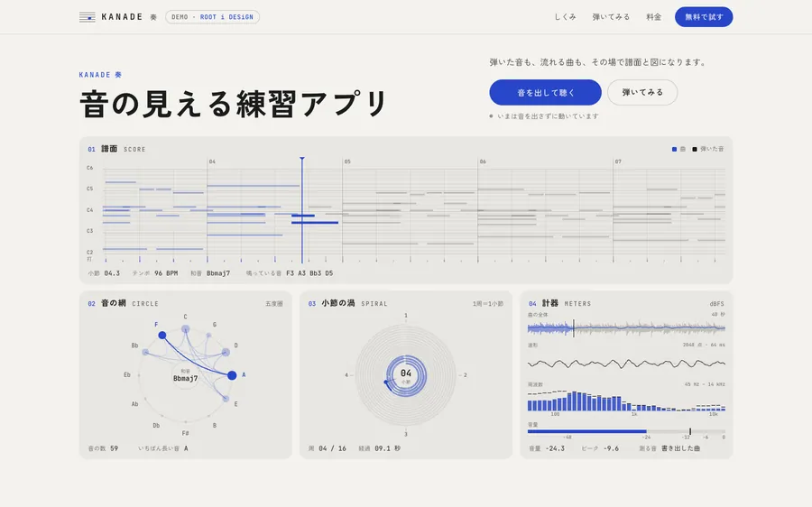Screen dimensions: 812x507
Task: Click the highlighted A node on circle
Action: pyautogui.click(x=232, y=375)
